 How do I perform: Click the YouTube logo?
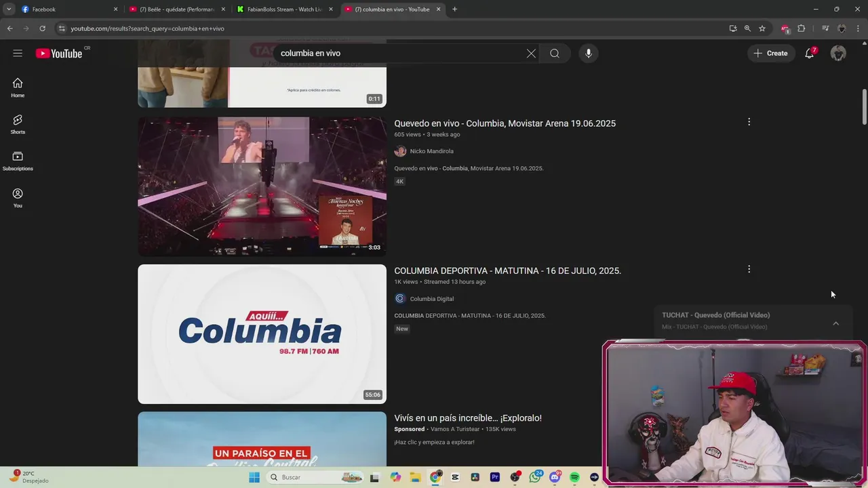[59, 54]
